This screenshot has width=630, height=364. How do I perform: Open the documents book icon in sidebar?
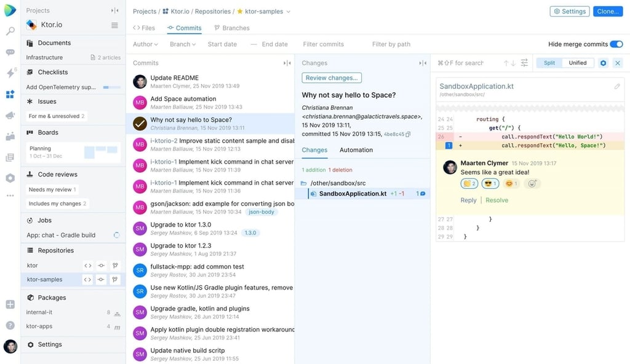coord(10,157)
